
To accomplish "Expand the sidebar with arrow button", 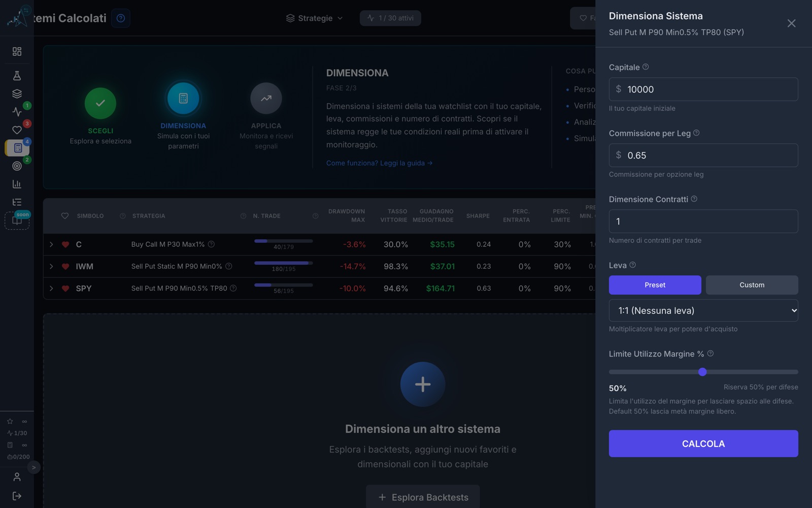I will [33, 467].
